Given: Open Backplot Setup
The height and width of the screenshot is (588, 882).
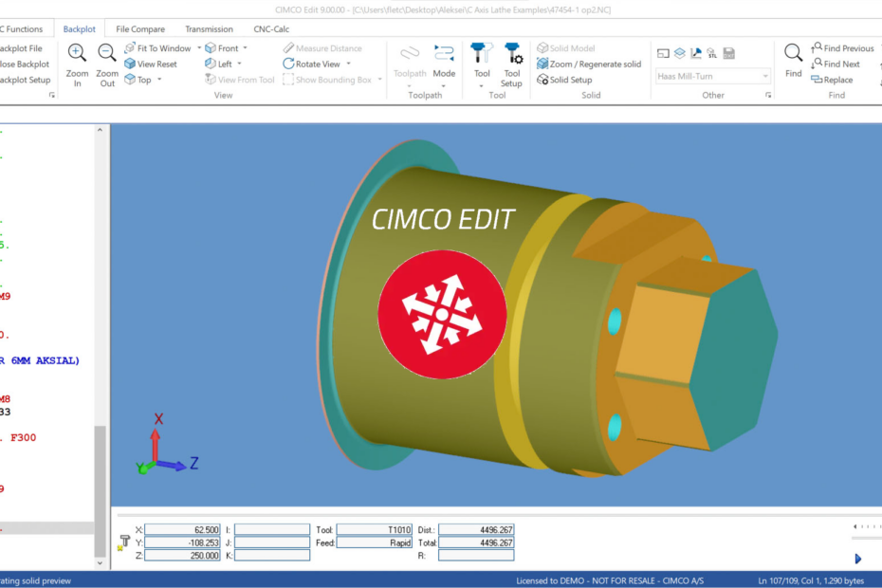Looking at the screenshot, I should tap(26, 80).
